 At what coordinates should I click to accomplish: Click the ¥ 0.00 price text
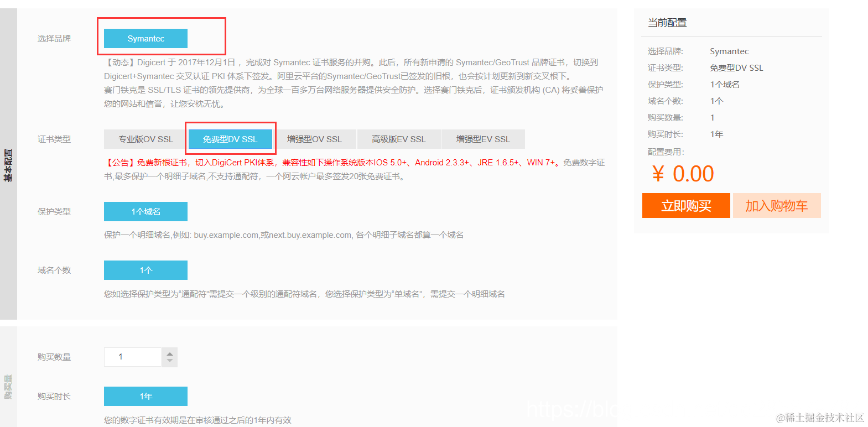coord(683,174)
